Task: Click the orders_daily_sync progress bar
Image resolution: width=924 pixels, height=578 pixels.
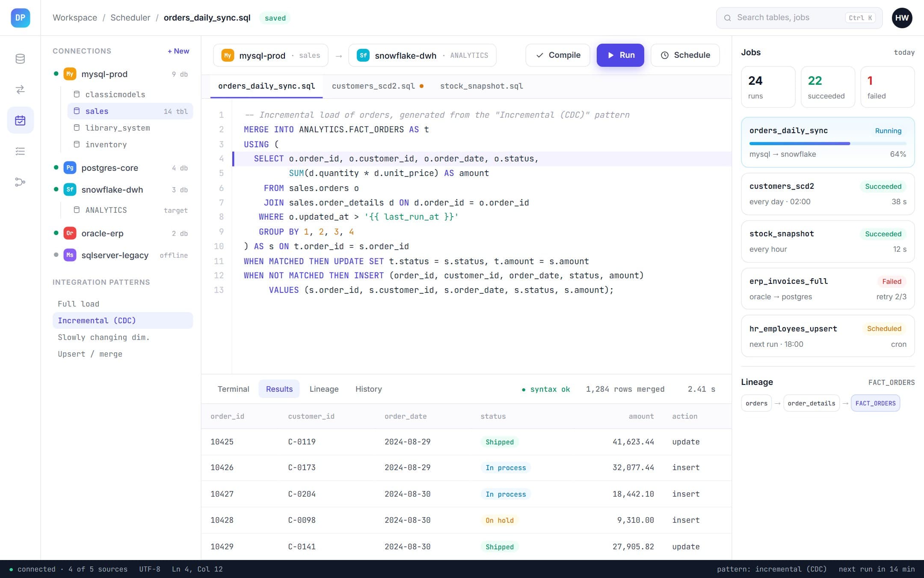Action: 827,143
